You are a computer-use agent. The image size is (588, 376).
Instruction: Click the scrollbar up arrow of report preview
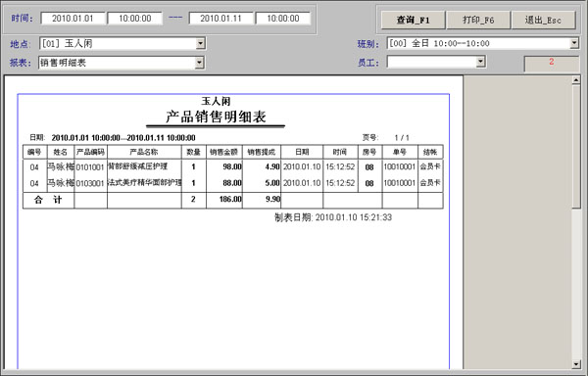[576, 79]
